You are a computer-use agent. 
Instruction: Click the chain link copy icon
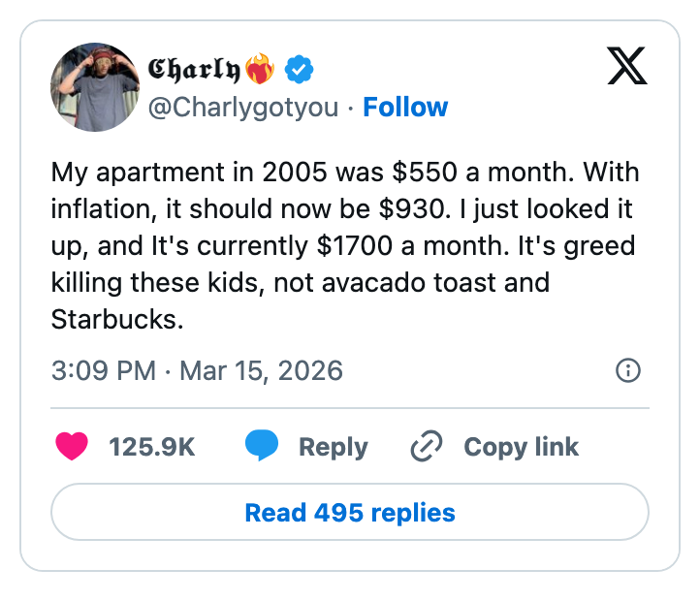(427, 447)
